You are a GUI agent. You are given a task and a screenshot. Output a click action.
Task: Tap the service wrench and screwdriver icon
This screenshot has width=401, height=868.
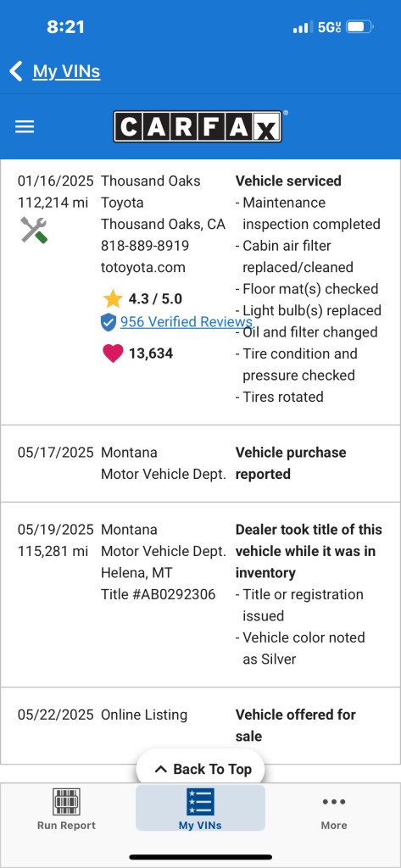(35, 229)
